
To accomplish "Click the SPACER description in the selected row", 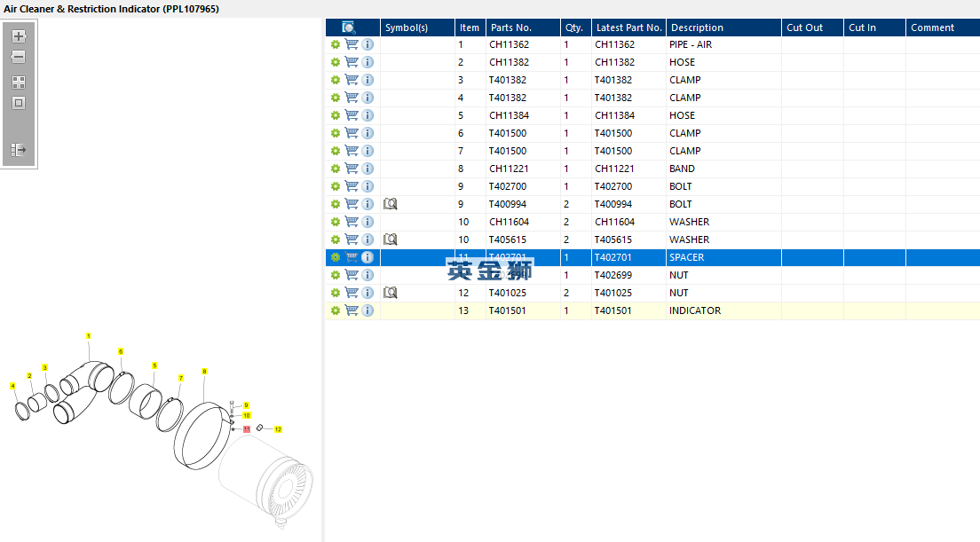I will (x=686, y=257).
